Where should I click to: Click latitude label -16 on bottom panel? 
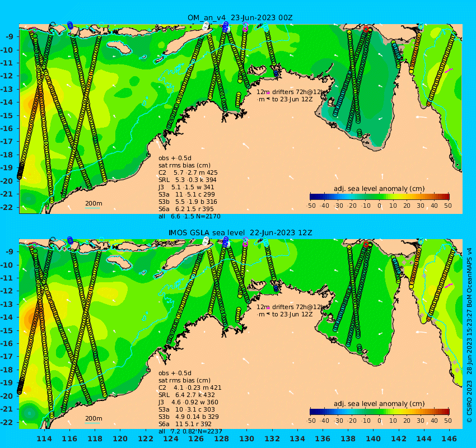[7, 344]
